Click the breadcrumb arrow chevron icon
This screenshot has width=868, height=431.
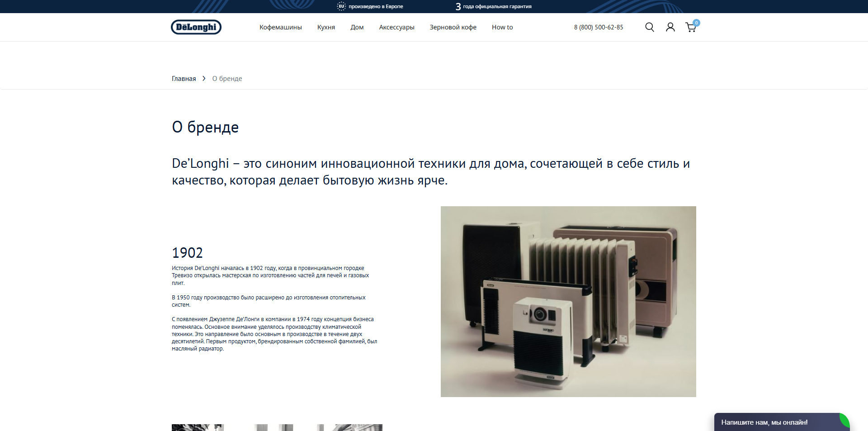coord(203,78)
